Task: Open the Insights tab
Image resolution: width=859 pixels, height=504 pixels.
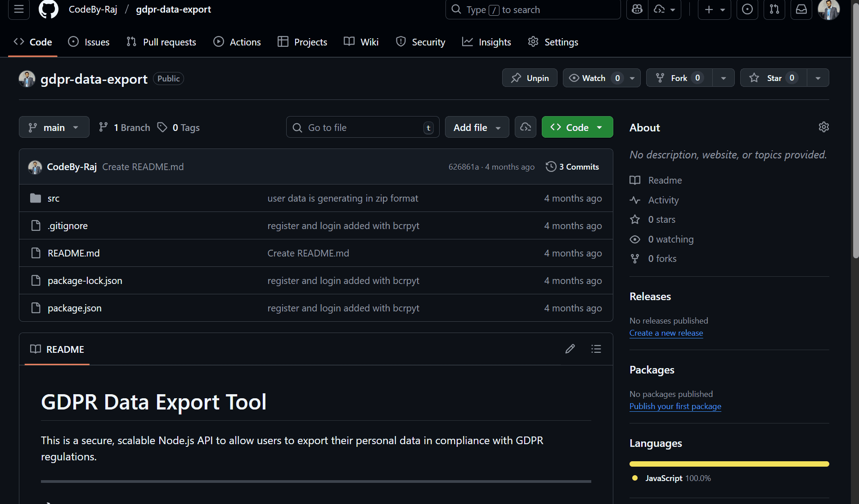Action: coord(486,42)
